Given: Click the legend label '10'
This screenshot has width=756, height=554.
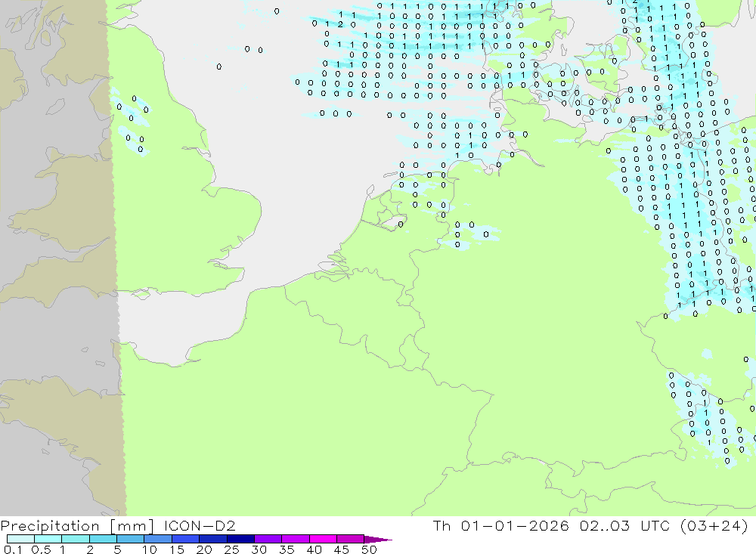Looking at the screenshot, I should coord(150,549).
